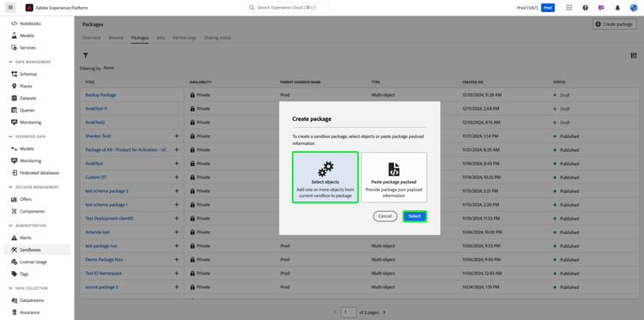Select the gears icon in the Select objects card
The image size is (644, 320).
[325, 169]
